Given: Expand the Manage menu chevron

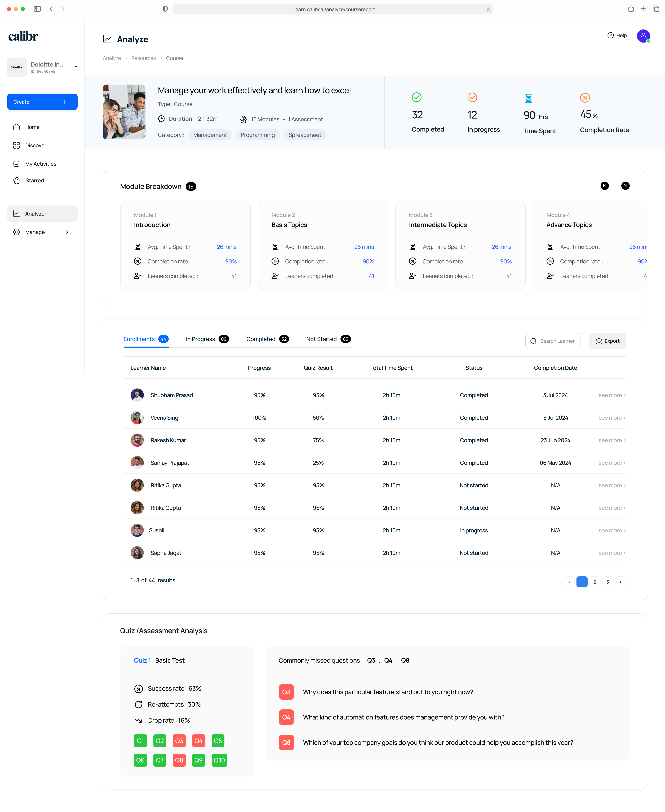Looking at the screenshot, I should (67, 232).
